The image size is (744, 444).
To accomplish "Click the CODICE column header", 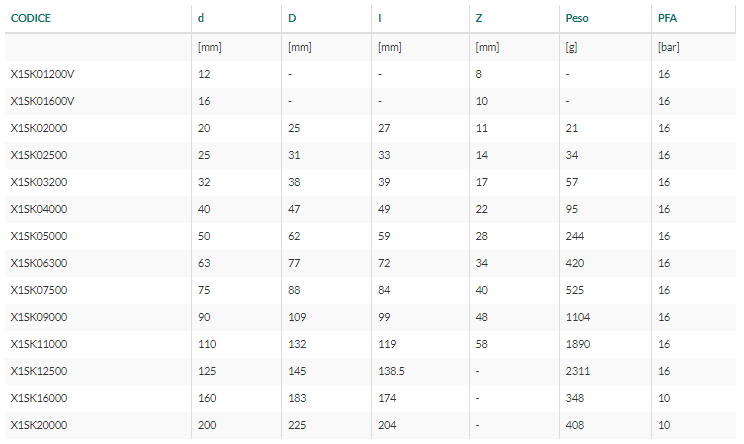I will pos(30,18).
